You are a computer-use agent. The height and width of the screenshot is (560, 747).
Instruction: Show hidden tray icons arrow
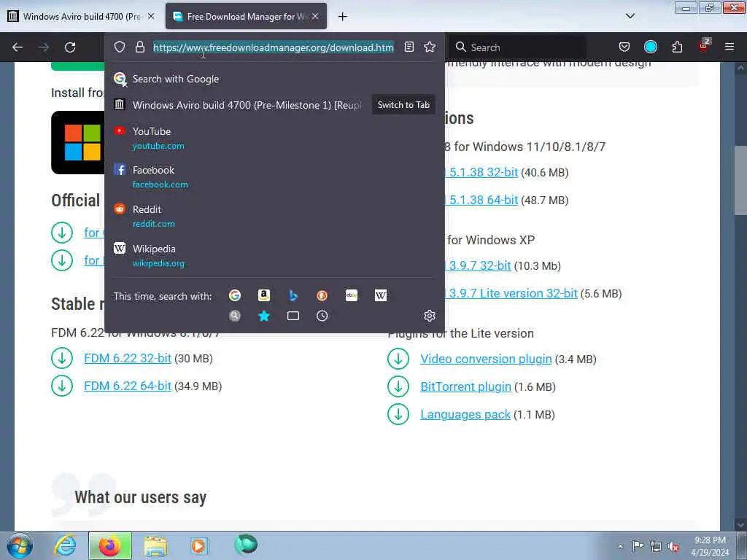pos(620,546)
